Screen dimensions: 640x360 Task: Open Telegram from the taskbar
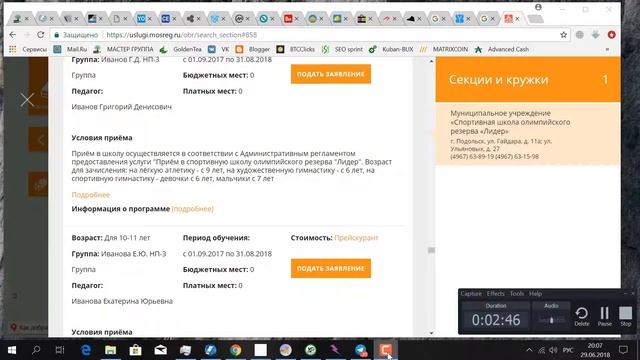tap(360, 350)
